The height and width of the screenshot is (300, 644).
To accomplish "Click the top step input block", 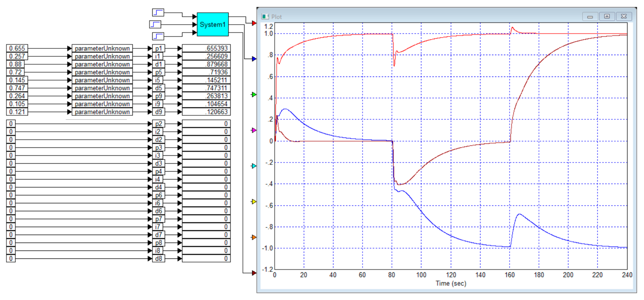I will point(158,12).
